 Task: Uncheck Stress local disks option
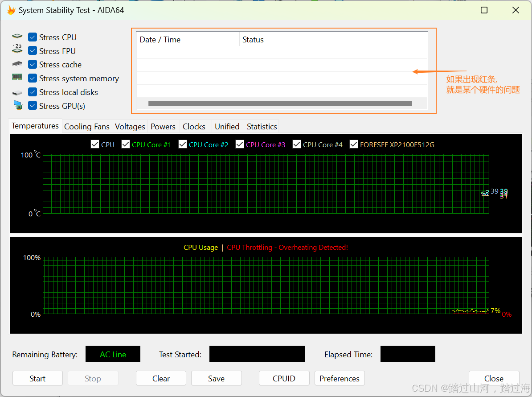pos(33,92)
